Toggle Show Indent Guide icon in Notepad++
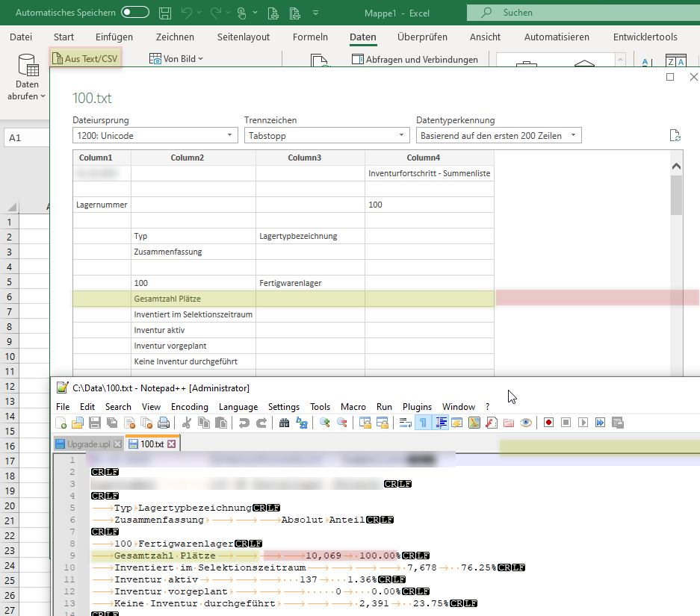This screenshot has width=700, height=616. (x=441, y=423)
